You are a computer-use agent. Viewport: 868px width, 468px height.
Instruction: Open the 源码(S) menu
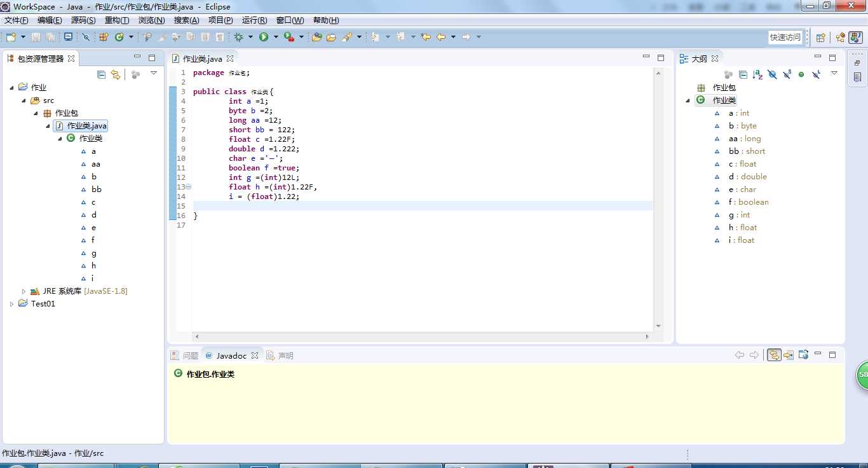(83, 20)
